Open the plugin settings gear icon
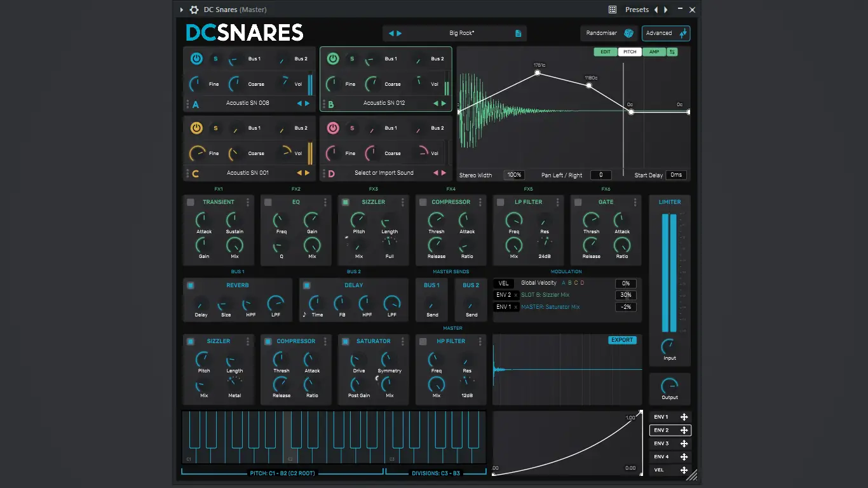This screenshot has height=488, width=868. coord(194,10)
